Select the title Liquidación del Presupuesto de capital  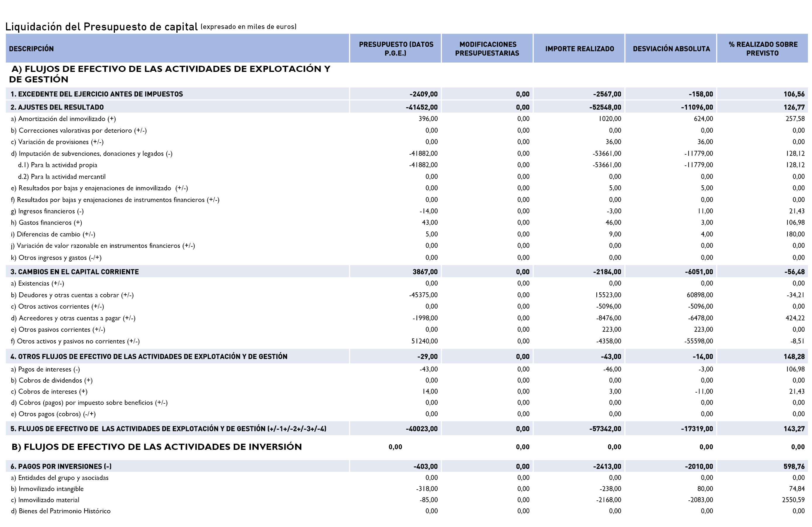pos(101,27)
